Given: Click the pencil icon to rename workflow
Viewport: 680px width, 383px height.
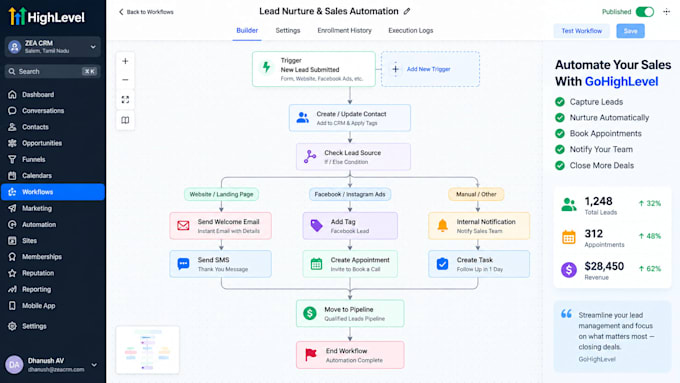Looking at the screenshot, I should pos(407,12).
